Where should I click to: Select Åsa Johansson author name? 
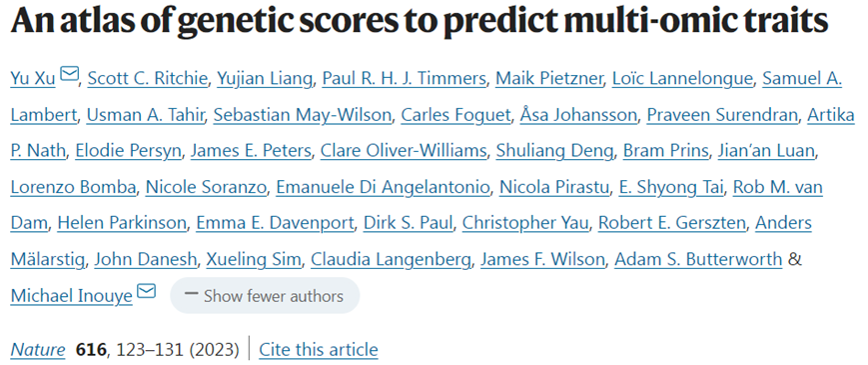578,115
